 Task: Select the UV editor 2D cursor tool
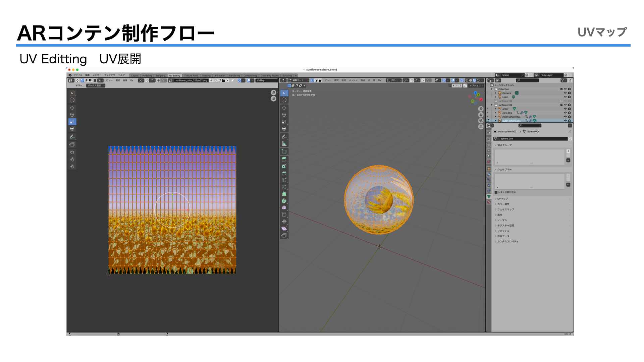pyautogui.click(x=72, y=100)
